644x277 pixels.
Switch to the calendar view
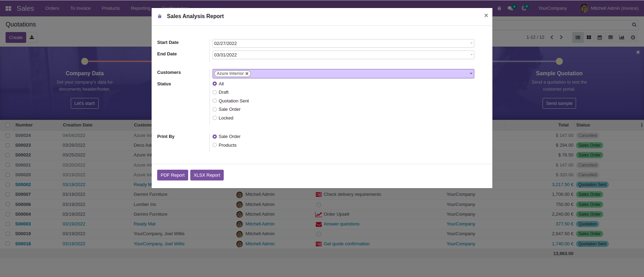[x=599, y=37]
